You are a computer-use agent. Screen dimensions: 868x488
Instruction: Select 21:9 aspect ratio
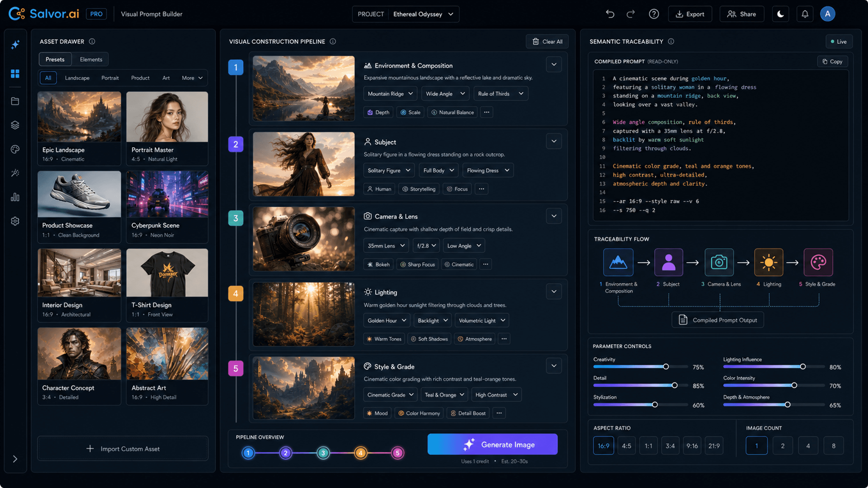pyautogui.click(x=714, y=446)
